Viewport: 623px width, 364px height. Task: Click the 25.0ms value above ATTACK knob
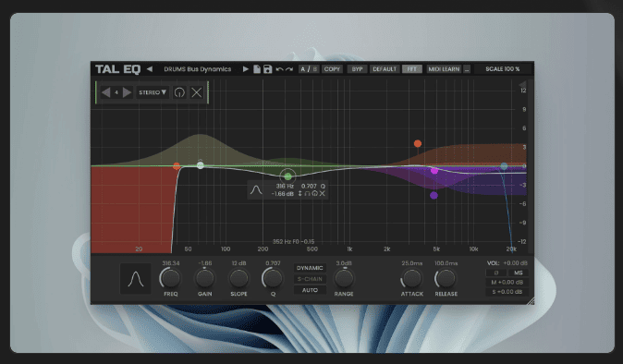[x=412, y=263]
